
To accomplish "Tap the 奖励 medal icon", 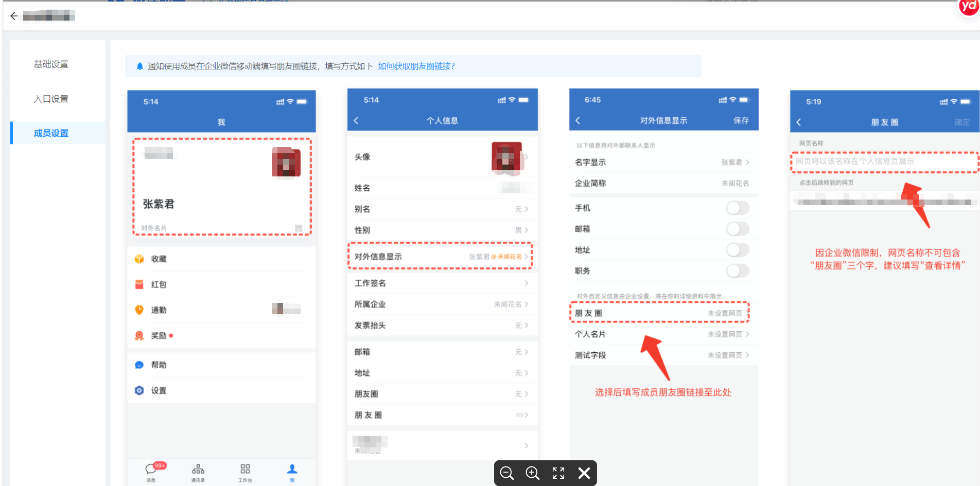I will (139, 336).
